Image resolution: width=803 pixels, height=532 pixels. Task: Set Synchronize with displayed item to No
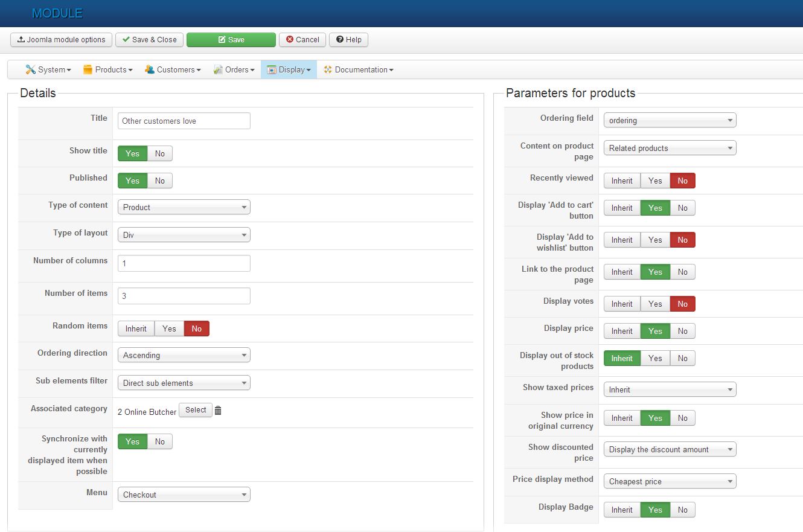160,441
